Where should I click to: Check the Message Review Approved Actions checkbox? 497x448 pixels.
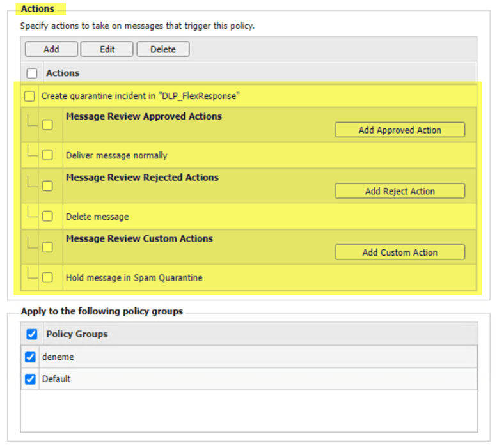coord(47,125)
